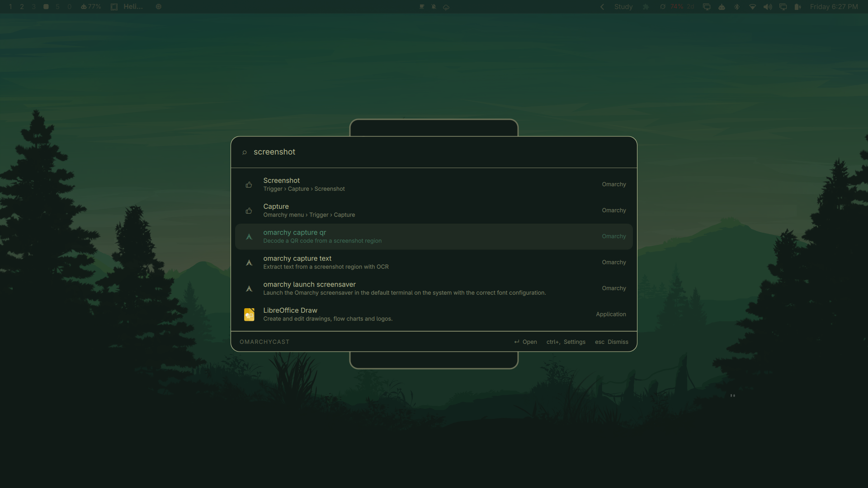Click the thumbs-up icon beside Capture result
This screenshot has height=488, width=868.
249,211
